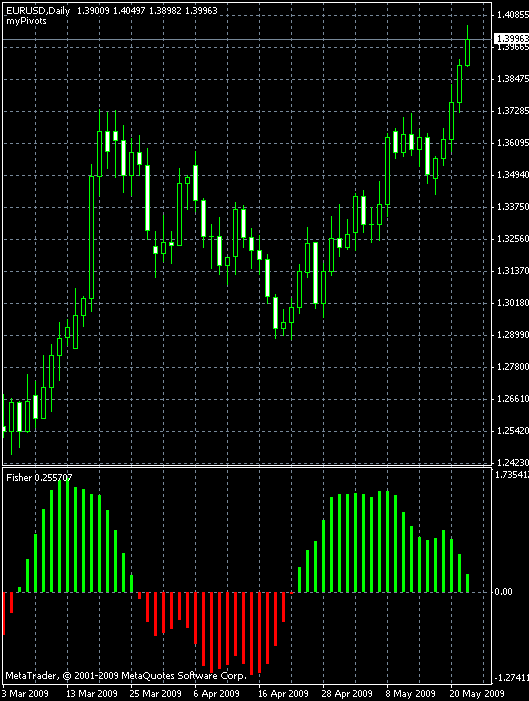Screen dimensions: 529x701
Task: Click the 28 Apr 2009 date label
Action: 347,693
